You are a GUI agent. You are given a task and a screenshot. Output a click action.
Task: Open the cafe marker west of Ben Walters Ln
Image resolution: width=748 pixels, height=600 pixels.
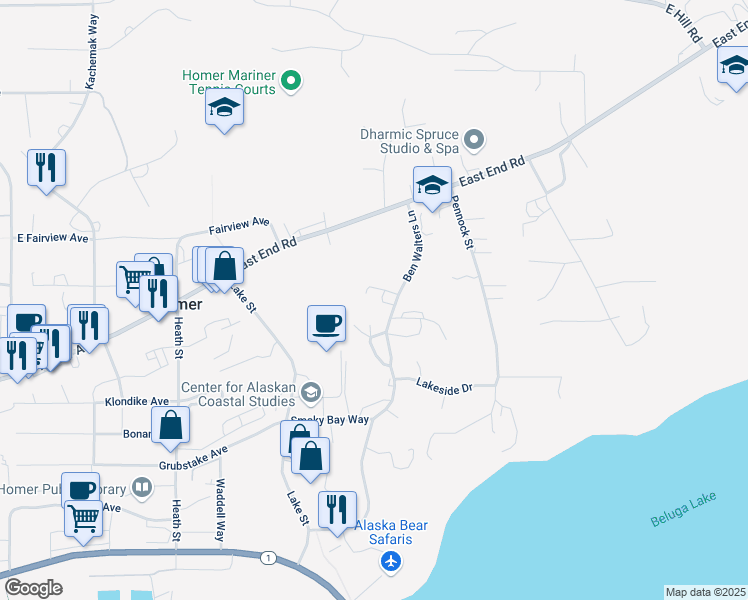point(326,324)
